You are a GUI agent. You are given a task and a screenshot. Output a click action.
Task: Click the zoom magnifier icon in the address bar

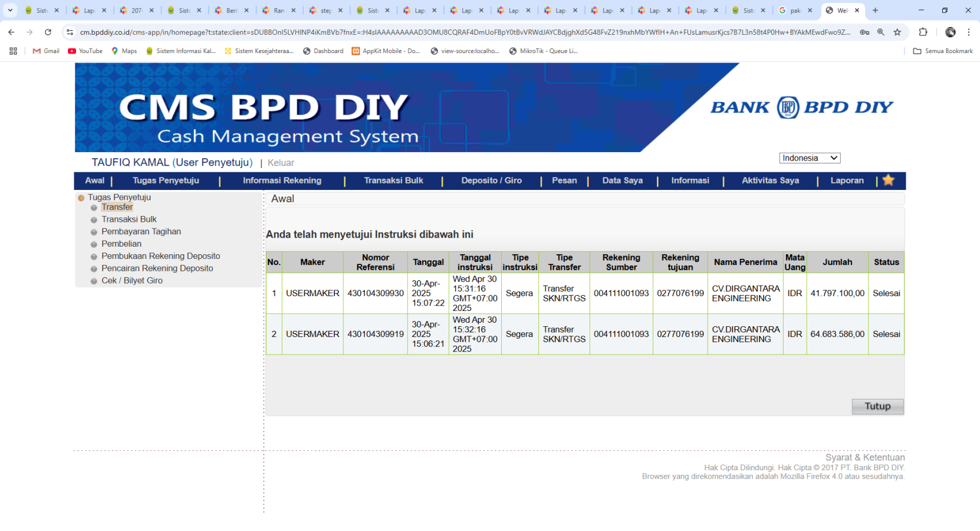point(881,32)
